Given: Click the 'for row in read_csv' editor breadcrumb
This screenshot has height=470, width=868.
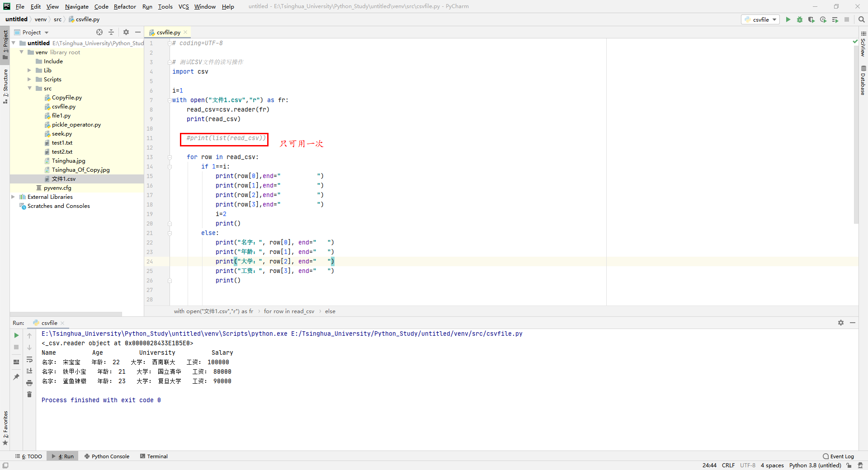Looking at the screenshot, I should coord(289,311).
